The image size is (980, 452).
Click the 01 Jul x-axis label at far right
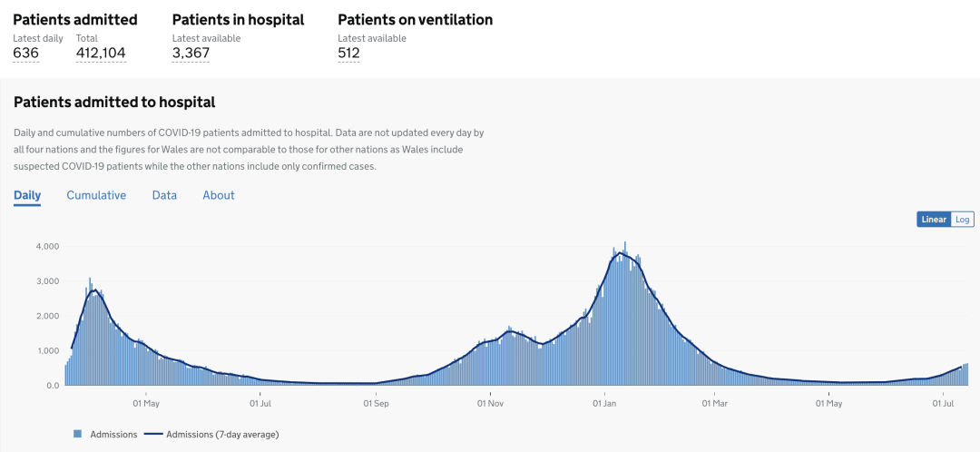tap(943, 403)
